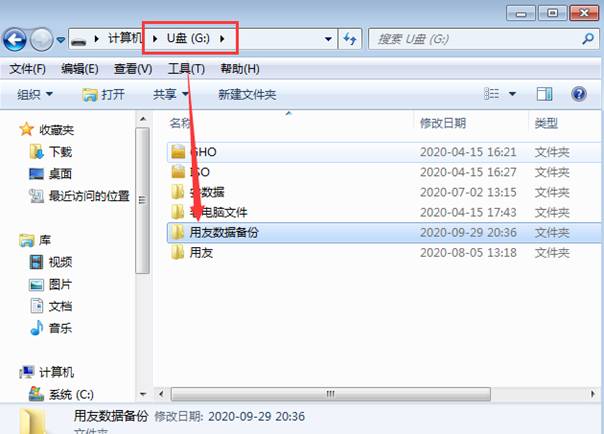
Task: Open the address bar dropdown arrow
Action: point(328,39)
